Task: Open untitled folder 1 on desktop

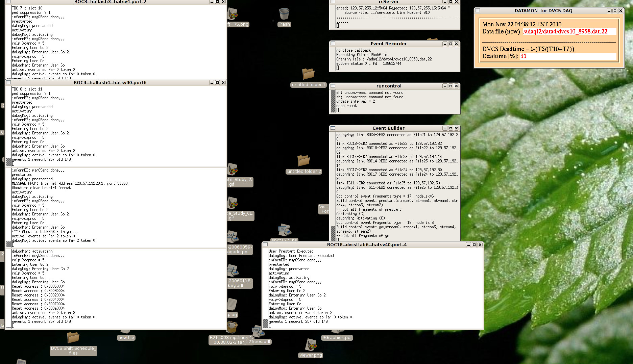Action: click(308, 74)
